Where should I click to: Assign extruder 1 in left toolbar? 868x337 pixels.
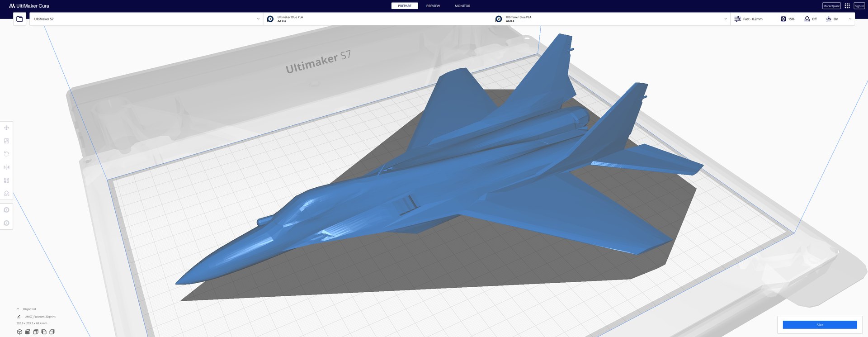click(x=6, y=210)
